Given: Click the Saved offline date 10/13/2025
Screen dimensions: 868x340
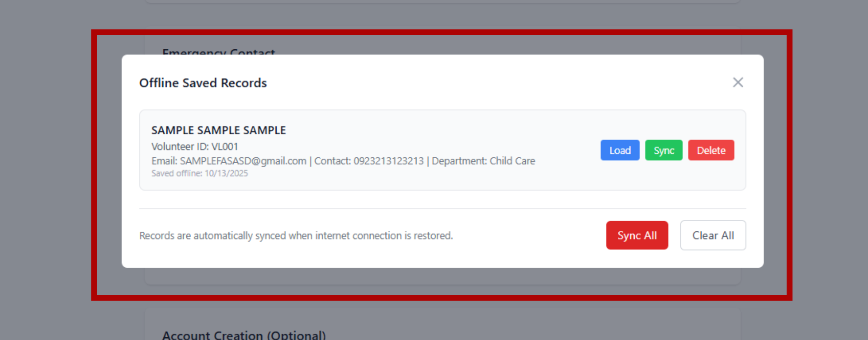Looking at the screenshot, I should tap(226, 174).
